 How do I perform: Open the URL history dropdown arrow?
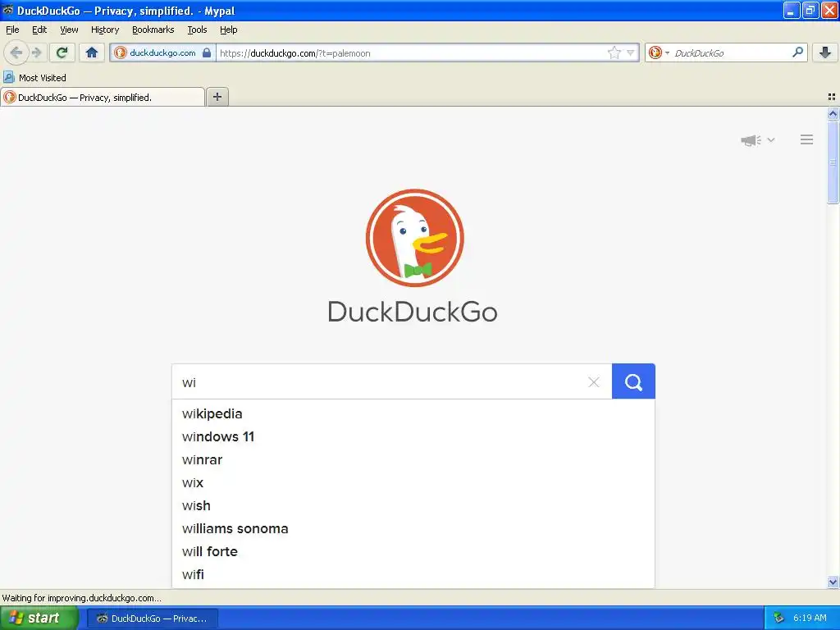631,52
